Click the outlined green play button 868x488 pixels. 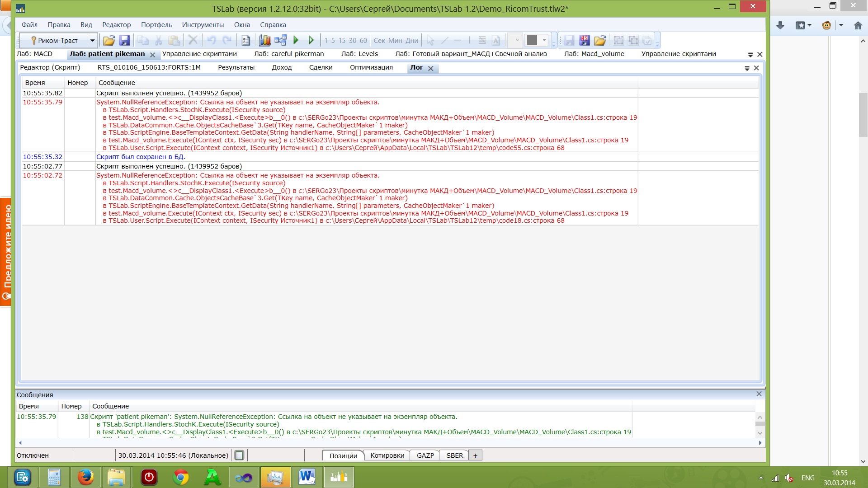point(311,41)
